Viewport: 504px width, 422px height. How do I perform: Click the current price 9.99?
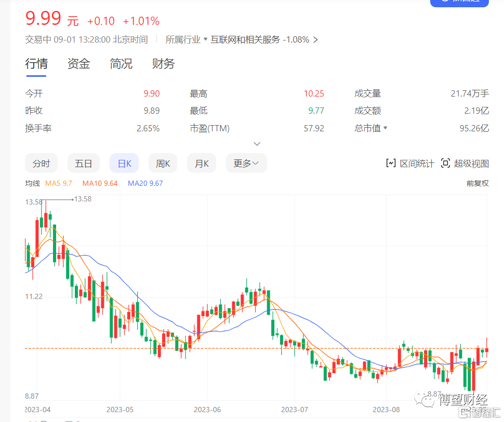(x=43, y=18)
